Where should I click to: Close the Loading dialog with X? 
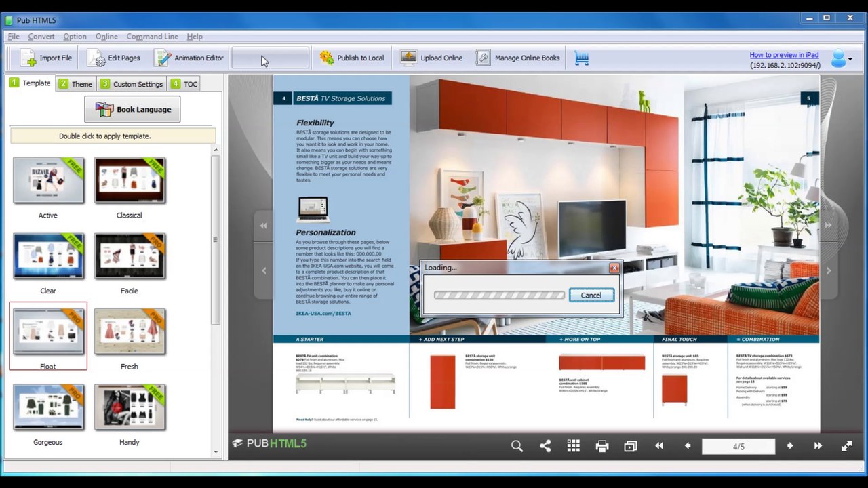[614, 268]
